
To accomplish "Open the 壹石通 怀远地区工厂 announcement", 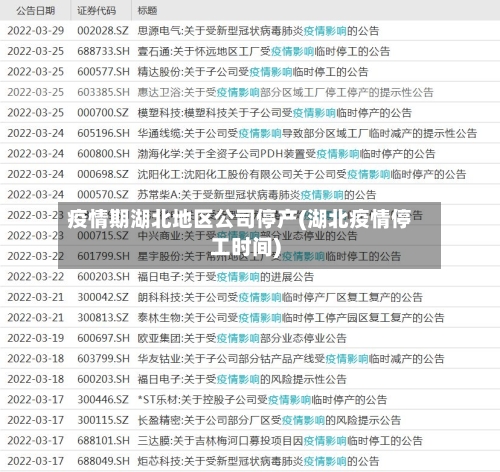I will (x=264, y=51).
